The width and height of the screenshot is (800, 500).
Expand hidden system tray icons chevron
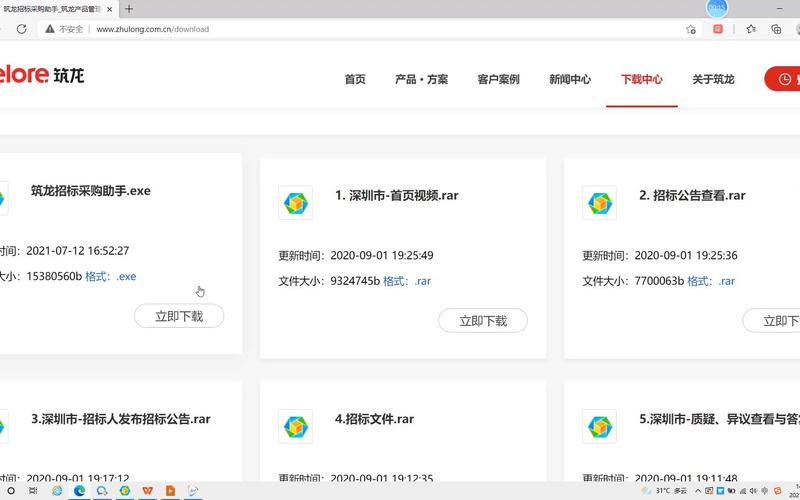tap(698, 491)
